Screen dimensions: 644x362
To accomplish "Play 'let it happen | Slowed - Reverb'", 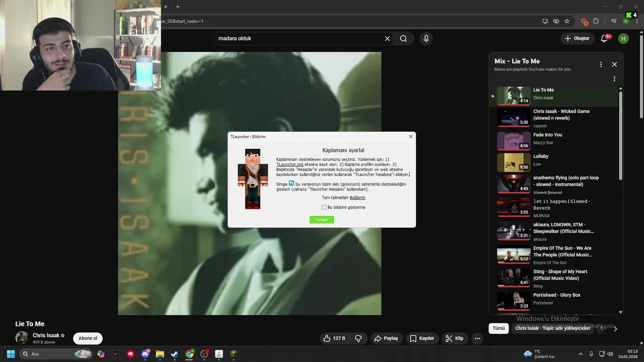I will pos(553,208).
